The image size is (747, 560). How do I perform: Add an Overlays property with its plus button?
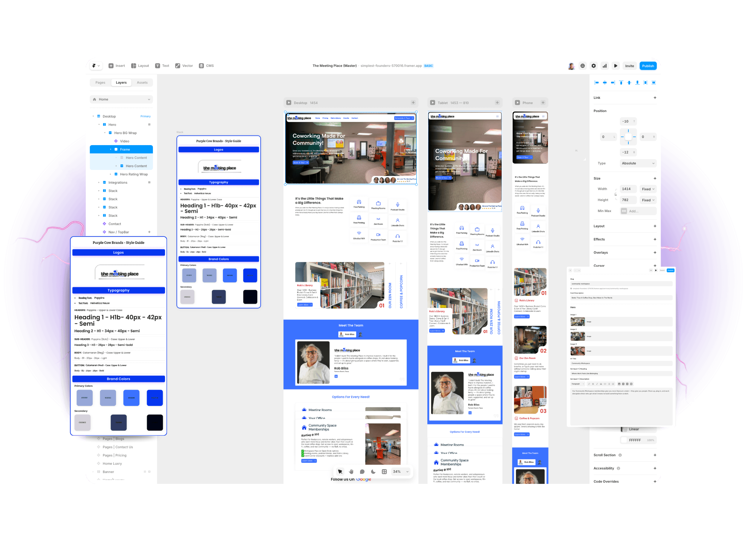(x=655, y=252)
